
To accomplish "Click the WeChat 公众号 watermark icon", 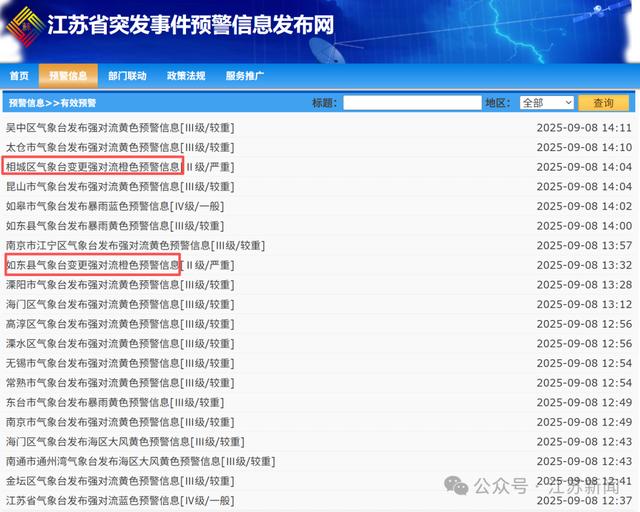I will 456,485.
